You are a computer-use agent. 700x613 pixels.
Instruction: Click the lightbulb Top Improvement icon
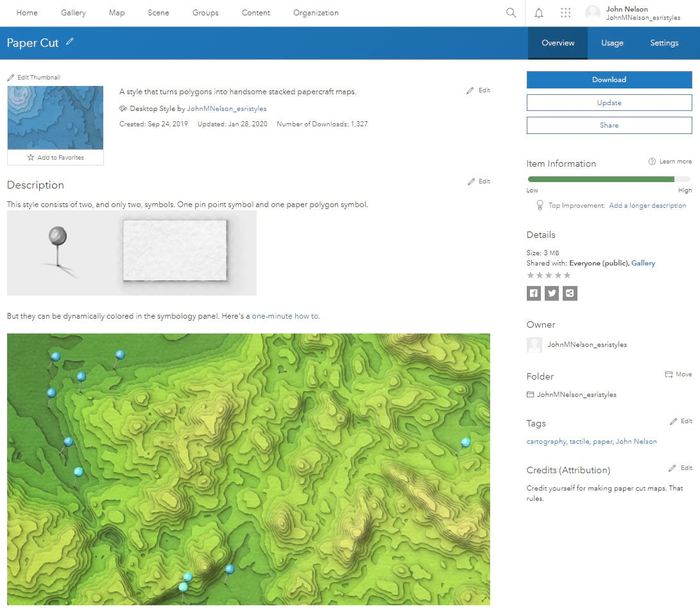(540, 205)
